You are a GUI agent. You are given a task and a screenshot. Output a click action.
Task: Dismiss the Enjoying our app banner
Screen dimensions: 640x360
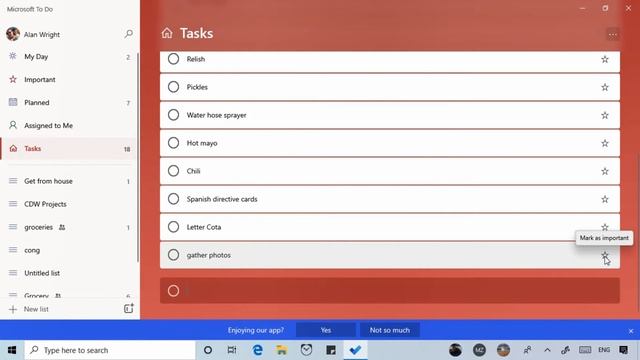click(x=631, y=331)
